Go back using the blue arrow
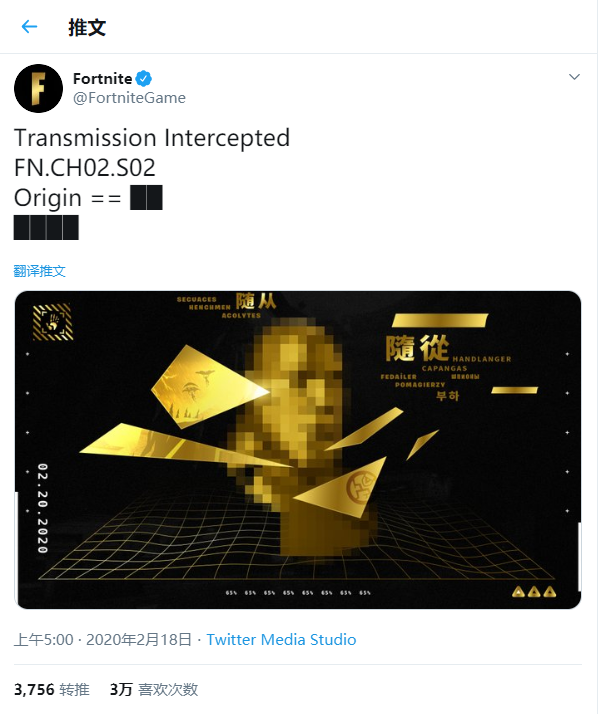This screenshot has width=598, height=714. 29,27
